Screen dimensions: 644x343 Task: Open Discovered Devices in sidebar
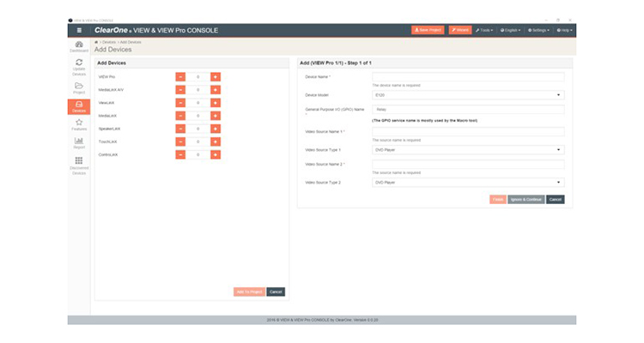[x=79, y=165]
